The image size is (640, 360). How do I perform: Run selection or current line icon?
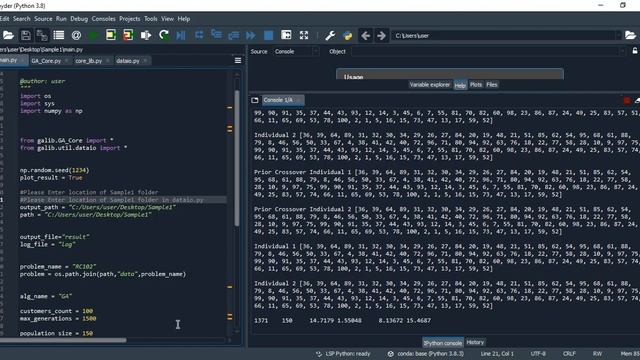[146, 36]
